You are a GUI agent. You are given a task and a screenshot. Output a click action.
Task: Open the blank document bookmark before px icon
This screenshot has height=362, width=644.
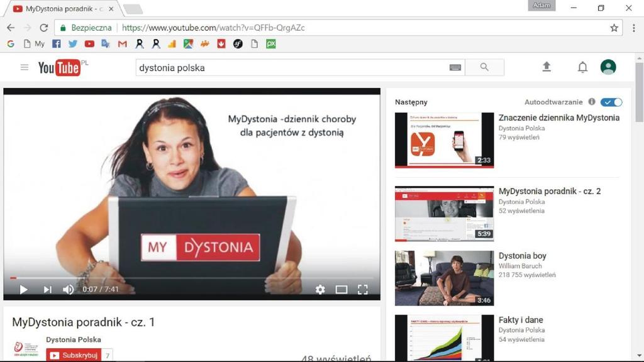click(x=254, y=44)
